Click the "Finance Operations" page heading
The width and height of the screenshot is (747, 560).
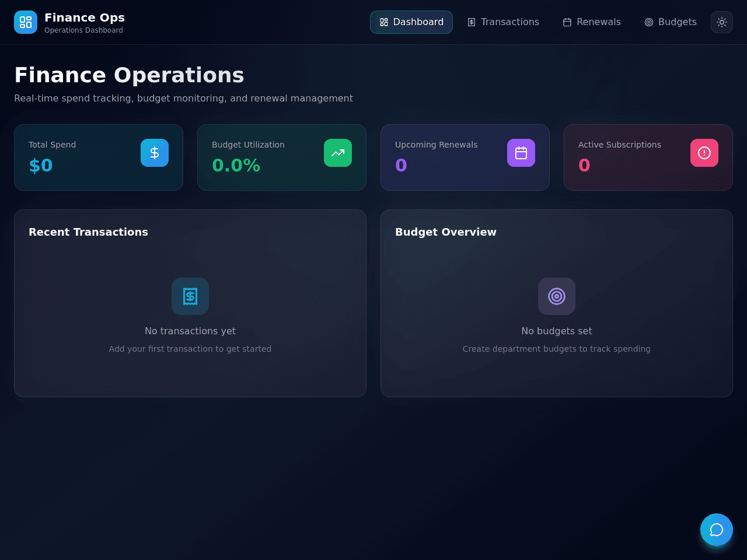(129, 75)
